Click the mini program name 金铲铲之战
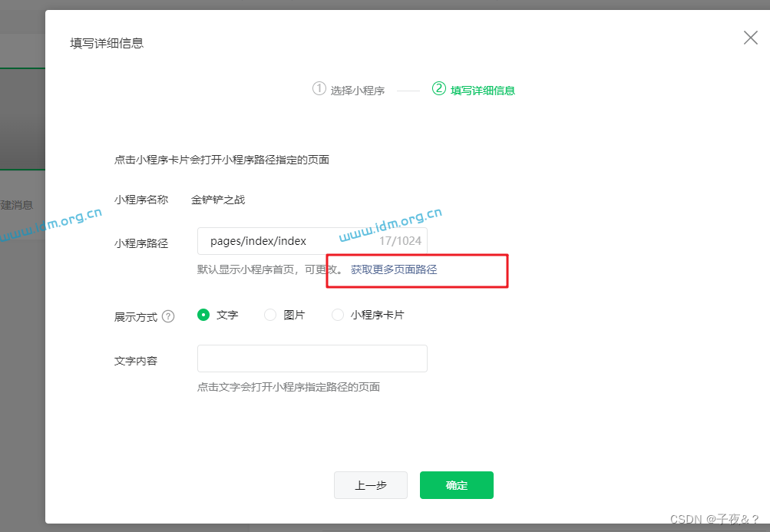Viewport: 770px width, 532px height. pyautogui.click(x=218, y=200)
